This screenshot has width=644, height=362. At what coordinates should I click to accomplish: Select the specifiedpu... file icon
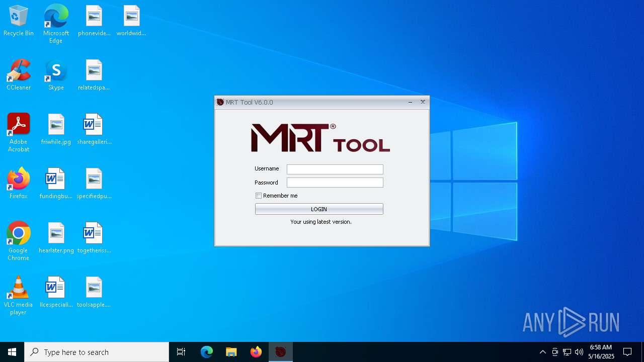click(x=94, y=184)
